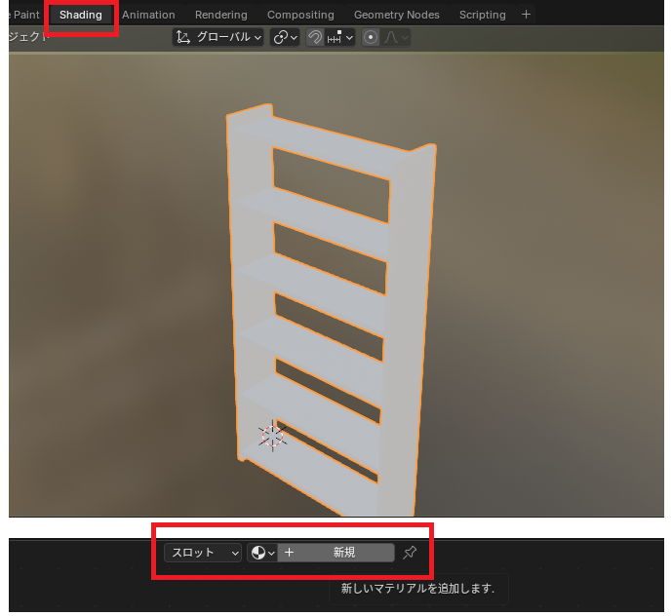Open the スロット material slot dropdown
This screenshot has height=616, width=672.
203,553
